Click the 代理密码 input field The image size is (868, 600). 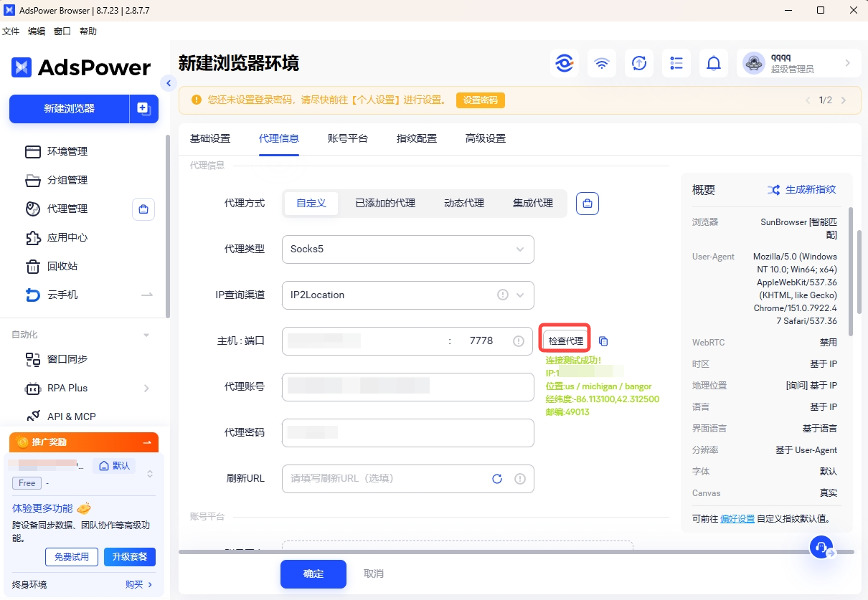[408, 433]
